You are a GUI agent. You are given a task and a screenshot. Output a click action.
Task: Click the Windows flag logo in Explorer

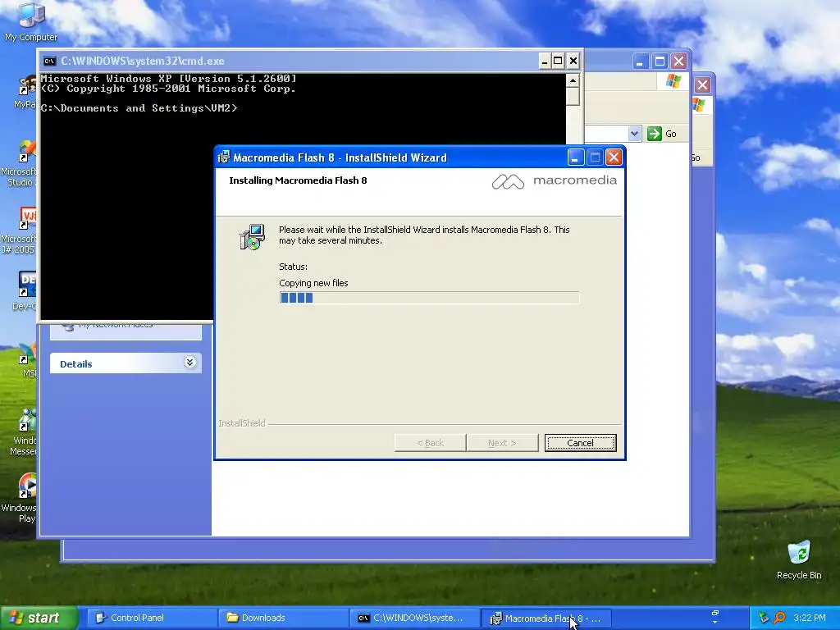[673, 81]
